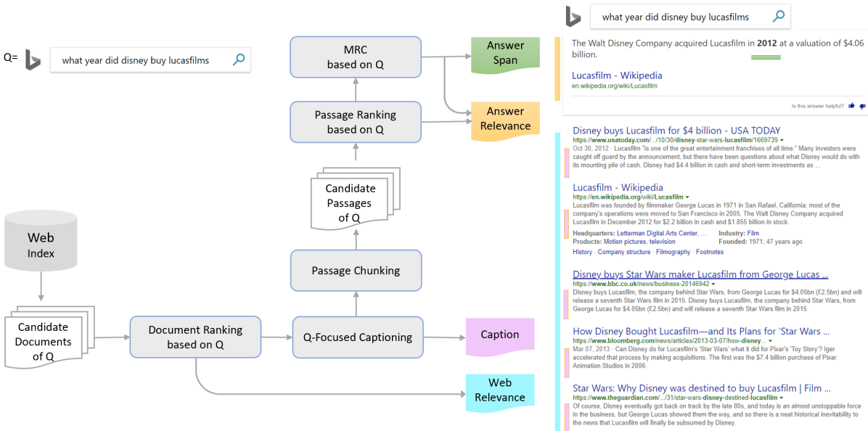Click the Bing logo next to Q=

[x=32, y=60]
